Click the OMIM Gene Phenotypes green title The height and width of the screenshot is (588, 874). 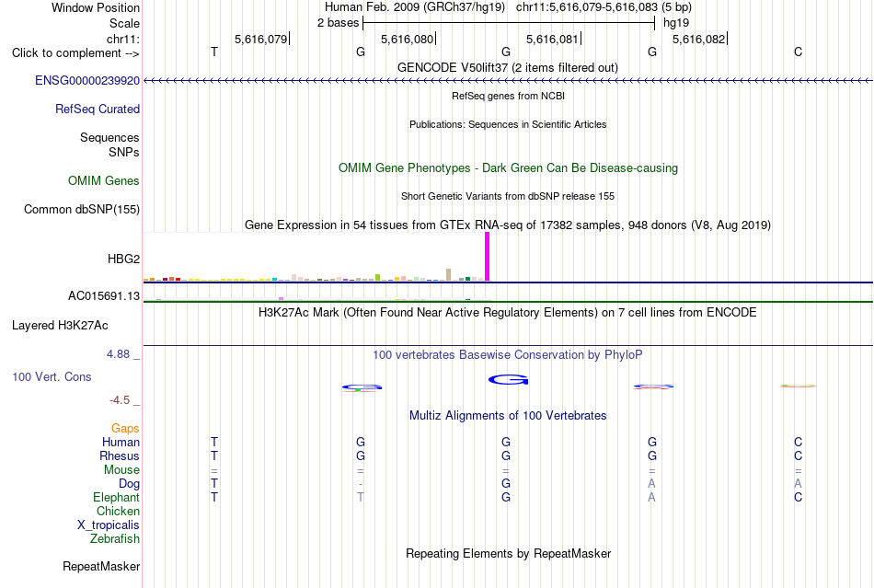coord(509,167)
